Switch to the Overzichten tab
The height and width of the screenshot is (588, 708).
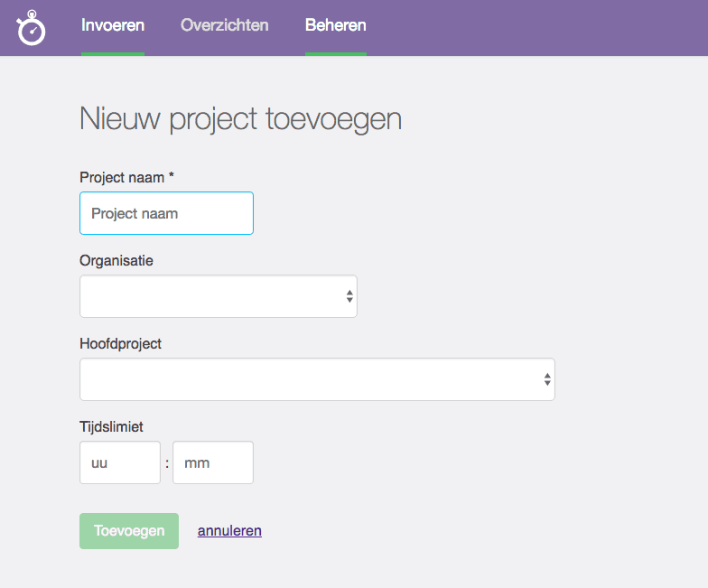click(x=224, y=25)
